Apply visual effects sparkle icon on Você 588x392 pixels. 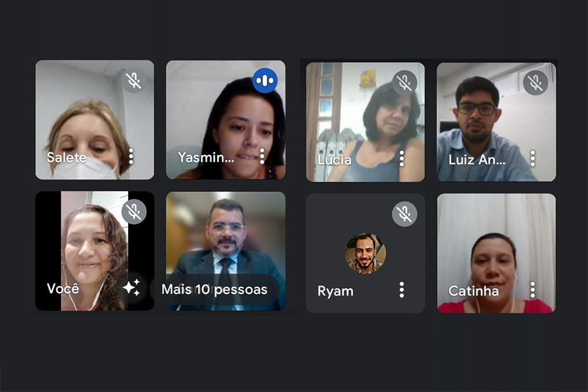(131, 287)
